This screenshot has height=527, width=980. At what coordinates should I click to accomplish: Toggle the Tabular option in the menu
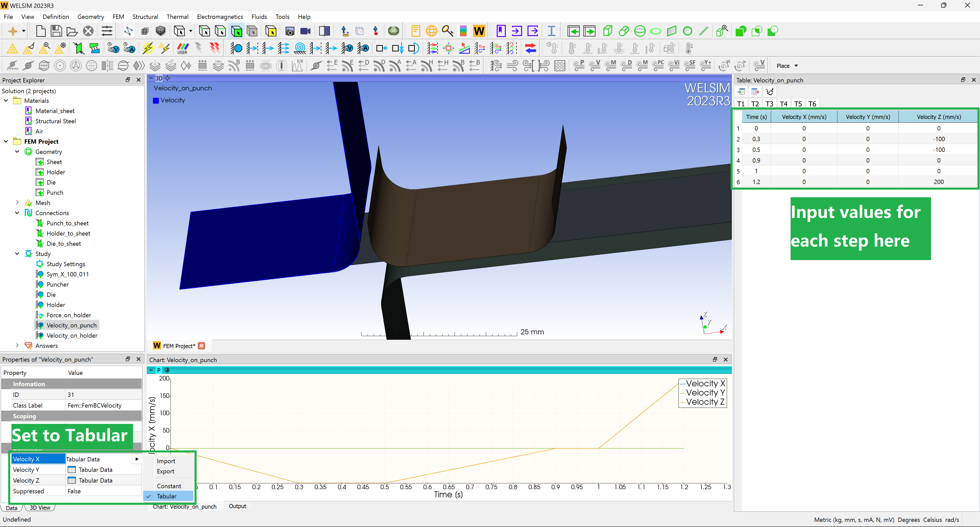click(x=167, y=496)
